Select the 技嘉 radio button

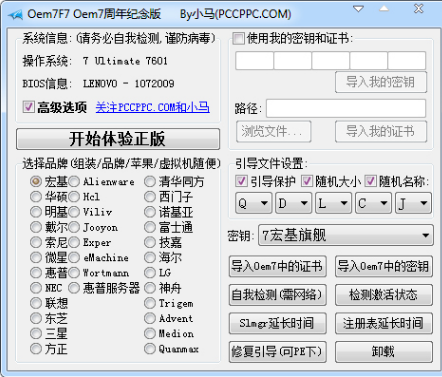click(150, 242)
